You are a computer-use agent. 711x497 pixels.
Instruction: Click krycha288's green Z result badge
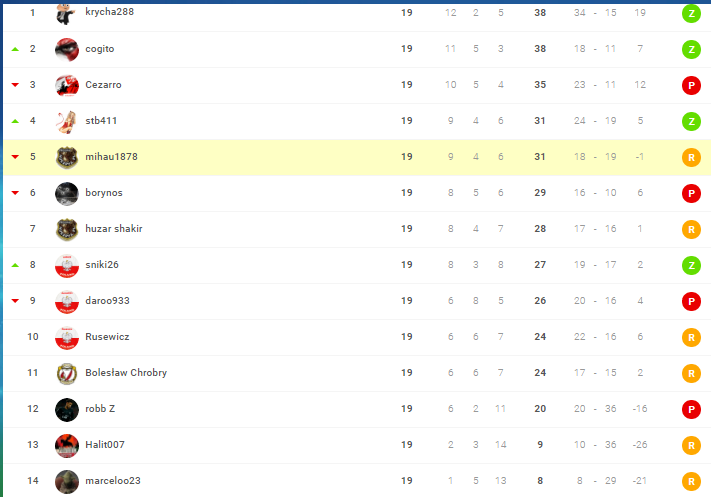coord(691,14)
